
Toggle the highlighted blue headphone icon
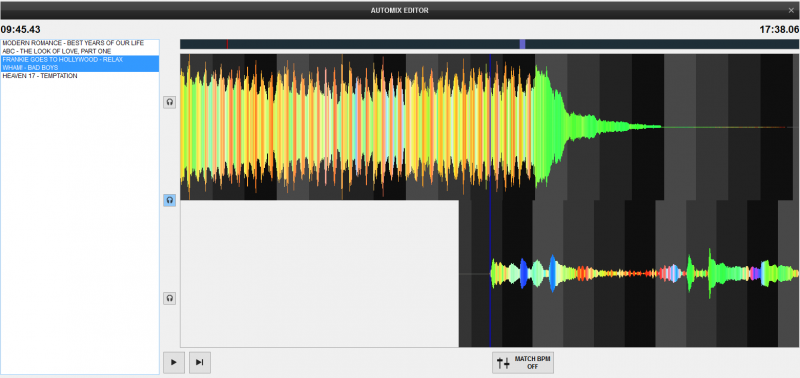[169, 200]
